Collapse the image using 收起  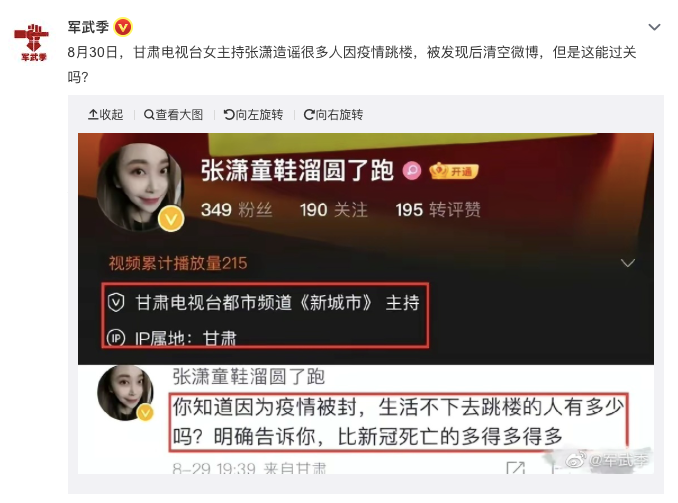106,115
